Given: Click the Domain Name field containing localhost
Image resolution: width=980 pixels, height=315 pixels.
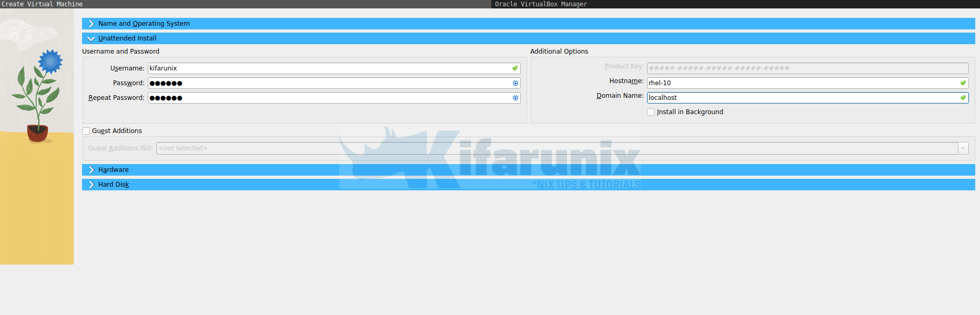Looking at the screenshot, I should tap(807, 98).
